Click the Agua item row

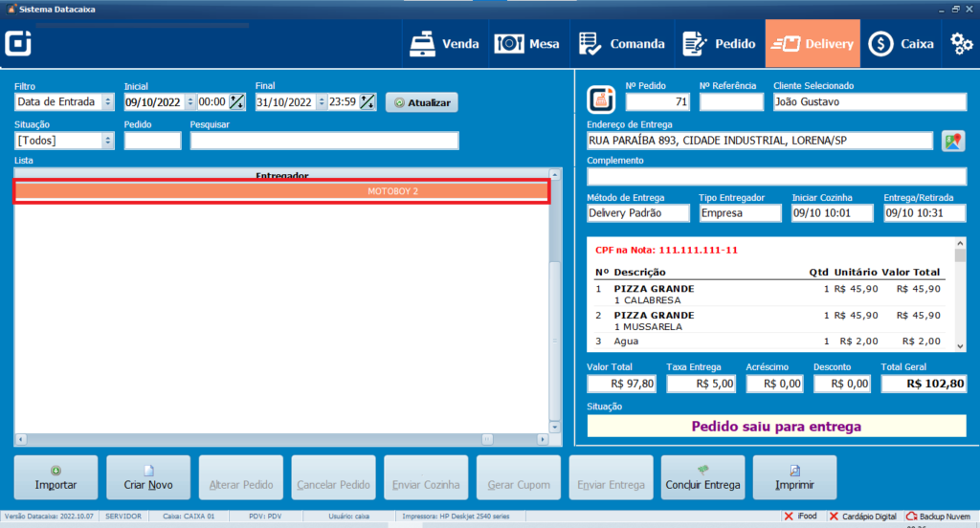(x=768, y=341)
